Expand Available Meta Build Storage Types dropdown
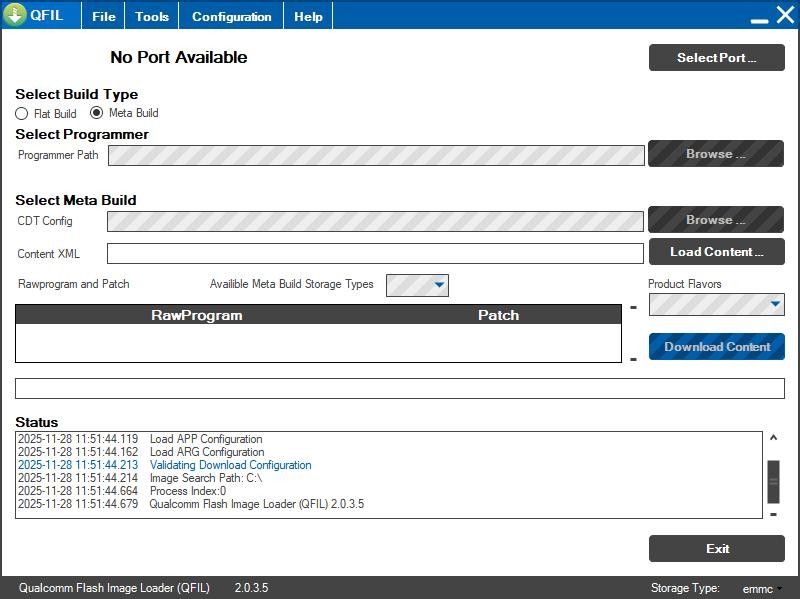 coord(417,285)
